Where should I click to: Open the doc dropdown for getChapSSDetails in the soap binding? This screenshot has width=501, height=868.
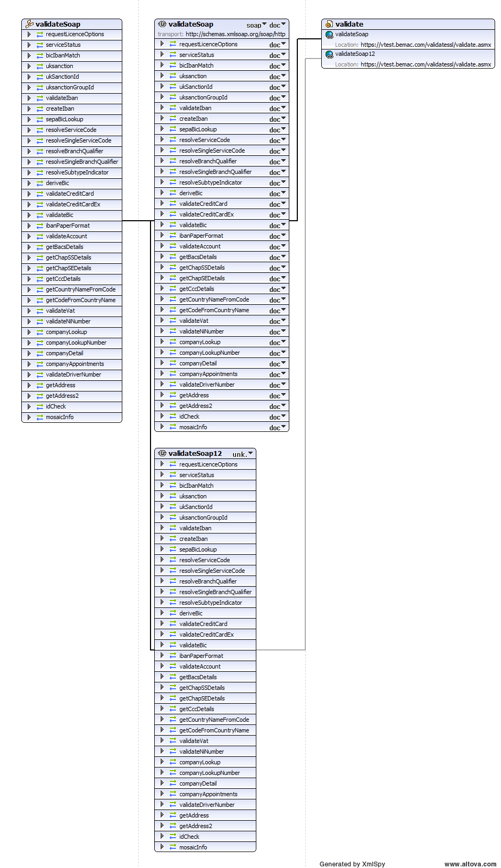278,268
